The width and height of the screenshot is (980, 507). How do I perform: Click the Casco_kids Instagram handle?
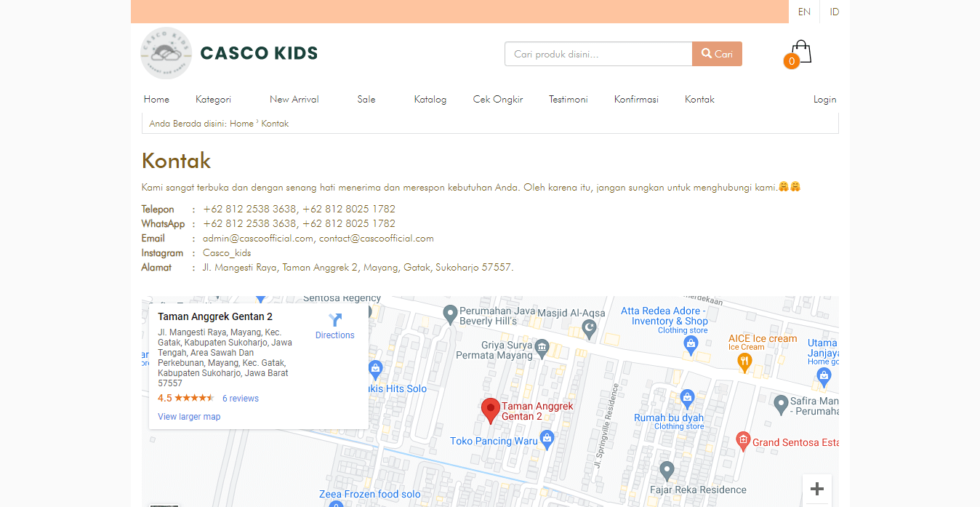pos(227,253)
